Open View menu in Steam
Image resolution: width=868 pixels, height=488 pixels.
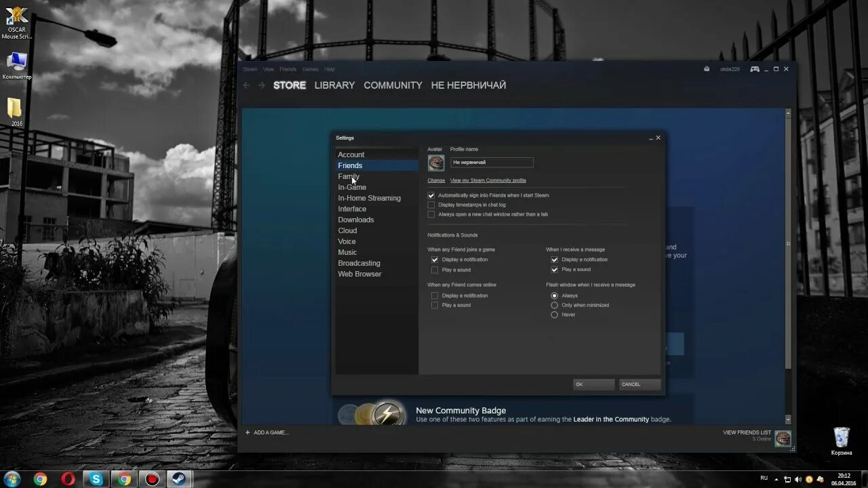point(269,69)
